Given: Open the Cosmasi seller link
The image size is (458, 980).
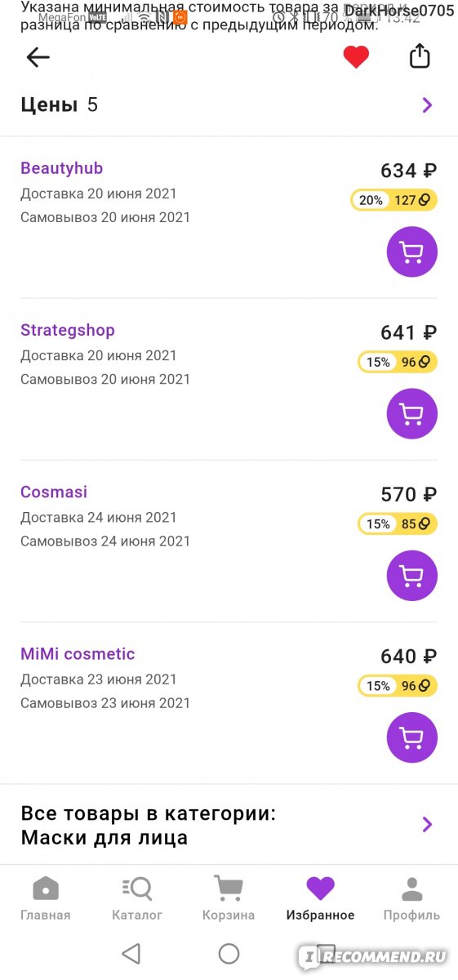Looking at the screenshot, I should click(54, 492).
